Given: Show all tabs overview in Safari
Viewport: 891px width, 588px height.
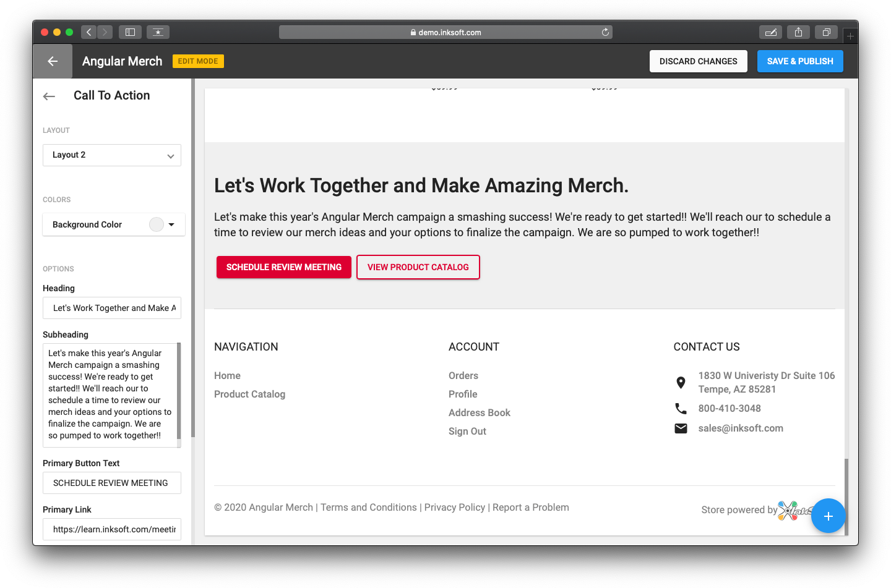Looking at the screenshot, I should coord(826,32).
